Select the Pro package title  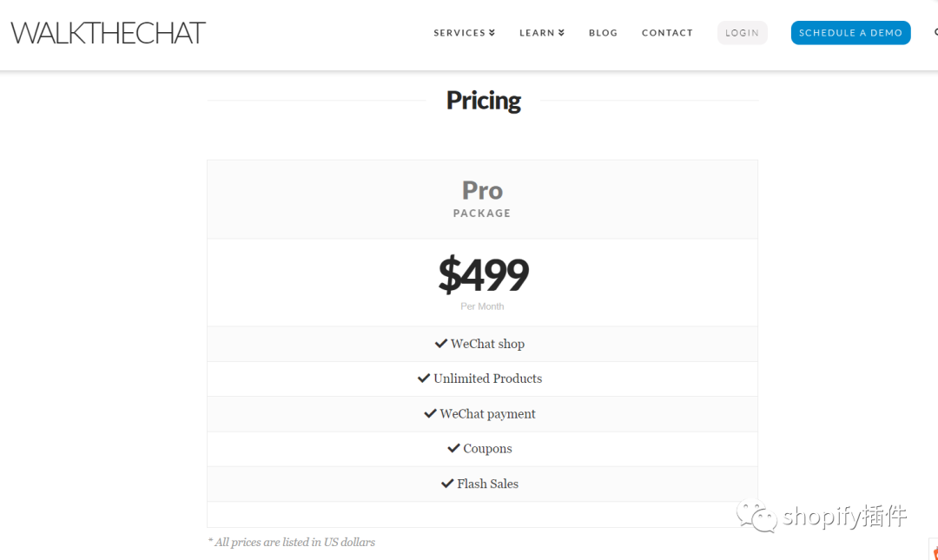[x=482, y=190]
